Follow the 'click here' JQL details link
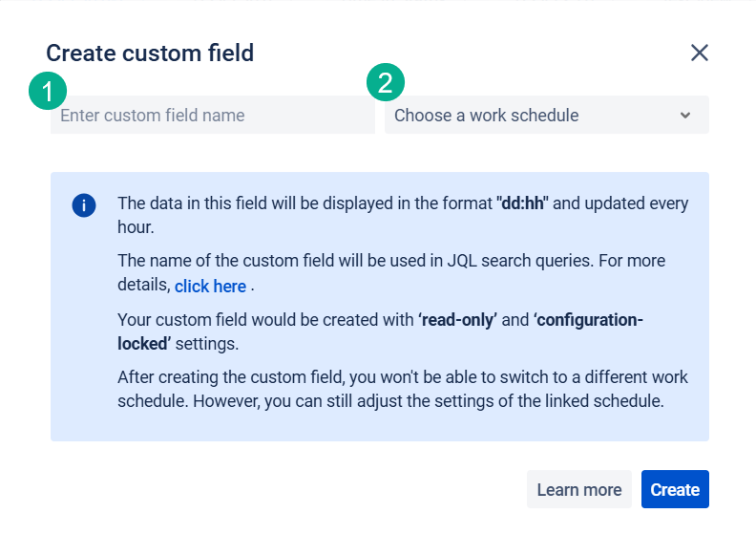 coord(210,286)
